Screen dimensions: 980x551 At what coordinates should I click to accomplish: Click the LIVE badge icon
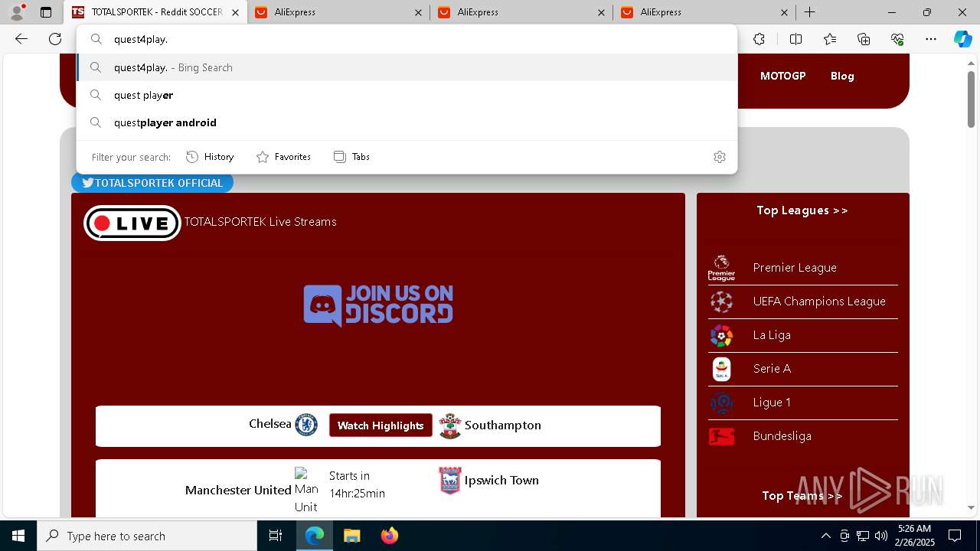point(132,223)
